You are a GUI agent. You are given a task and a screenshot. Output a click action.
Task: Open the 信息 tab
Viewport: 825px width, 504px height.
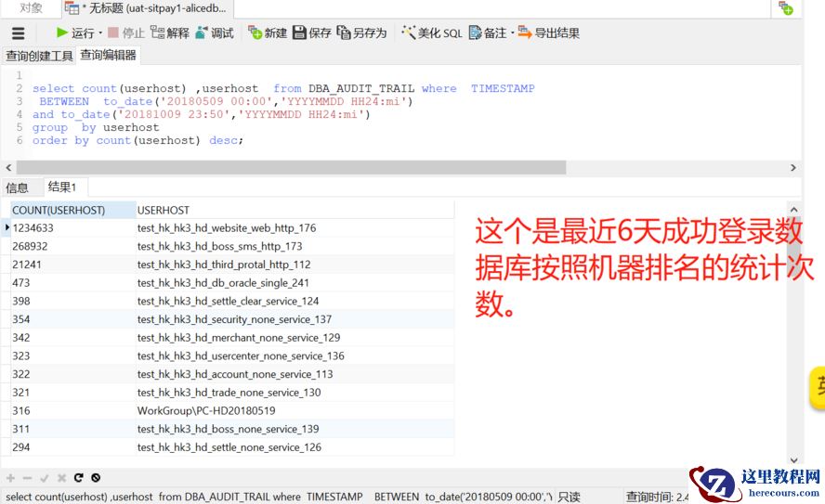(17, 187)
